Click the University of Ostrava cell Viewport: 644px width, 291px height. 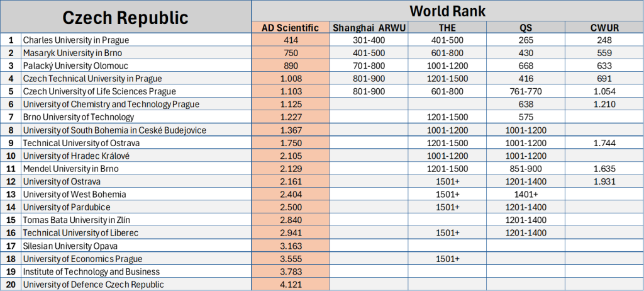(62, 181)
